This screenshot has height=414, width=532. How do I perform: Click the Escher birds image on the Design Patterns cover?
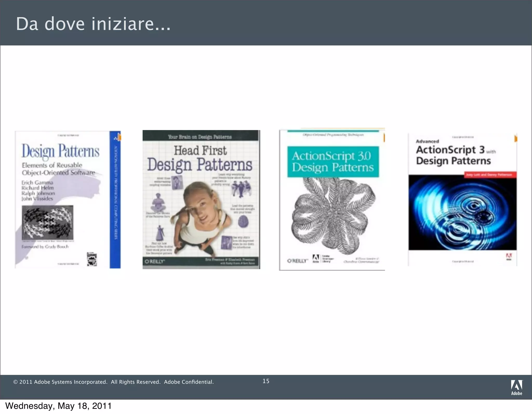(48, 222)
